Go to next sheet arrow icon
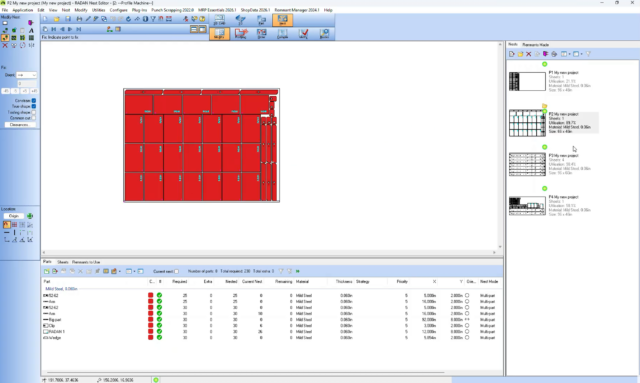The image size is (640, 383). [70, 29]
